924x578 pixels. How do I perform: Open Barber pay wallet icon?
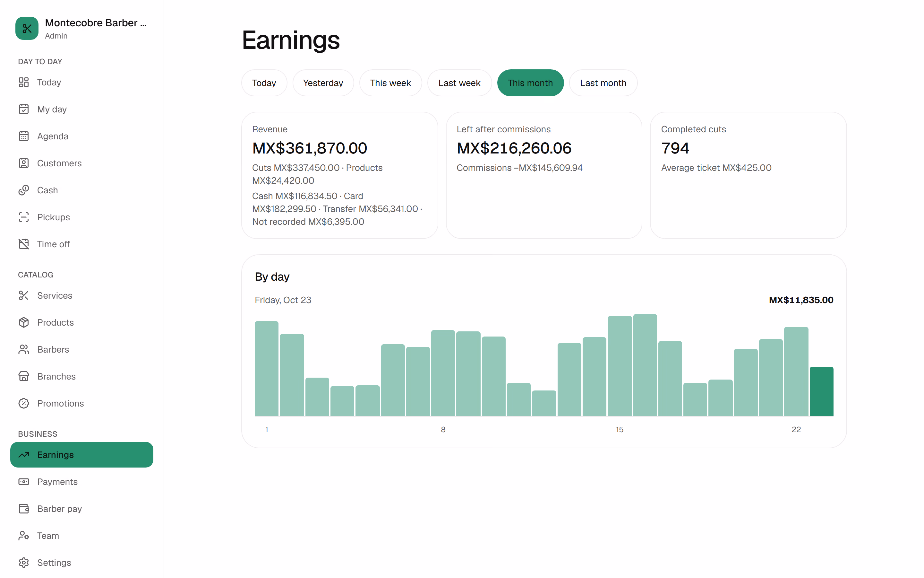click(24, 509)
